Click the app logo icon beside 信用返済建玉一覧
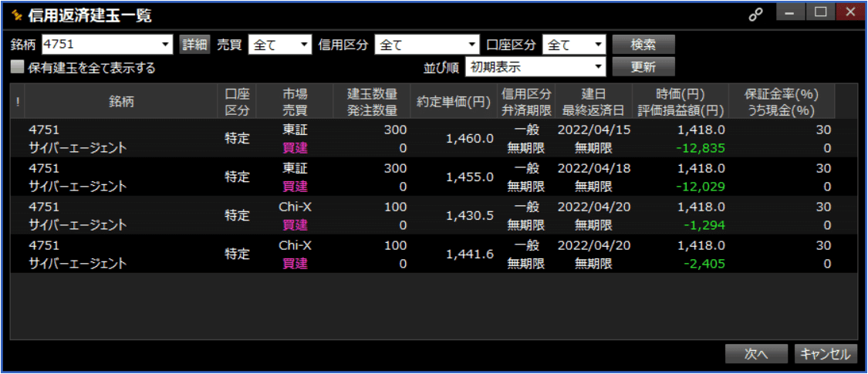The height and width of the screenshot is (374, 868). [15, 15]
